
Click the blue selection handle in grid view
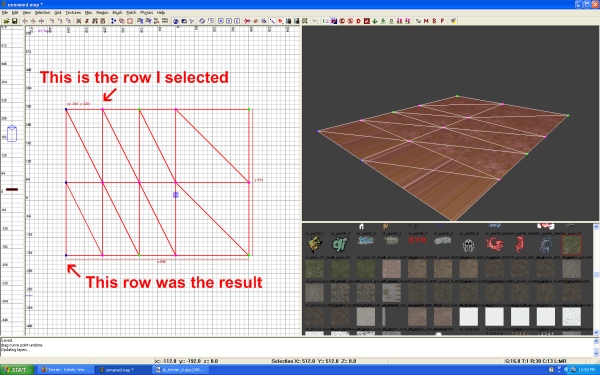[176, 195]
